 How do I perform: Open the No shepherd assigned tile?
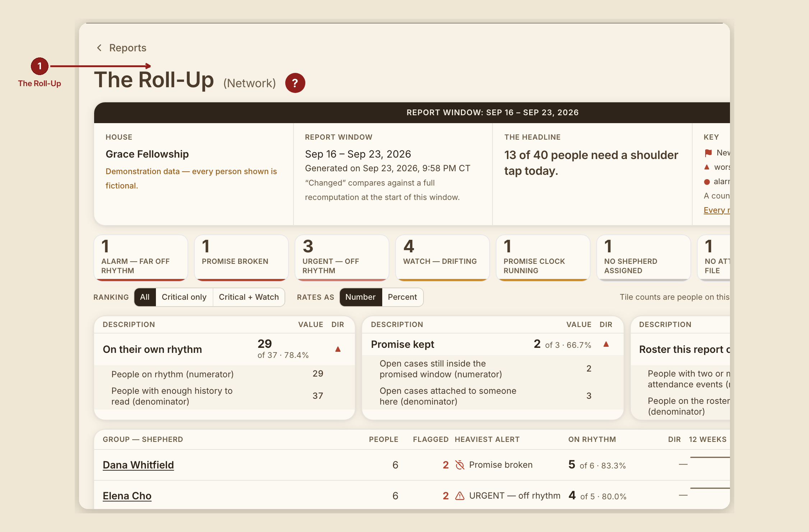click(x=644, y=257)
